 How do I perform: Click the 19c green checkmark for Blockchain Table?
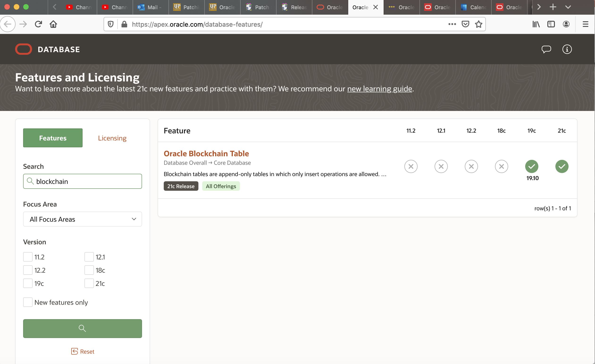point(532,166)
